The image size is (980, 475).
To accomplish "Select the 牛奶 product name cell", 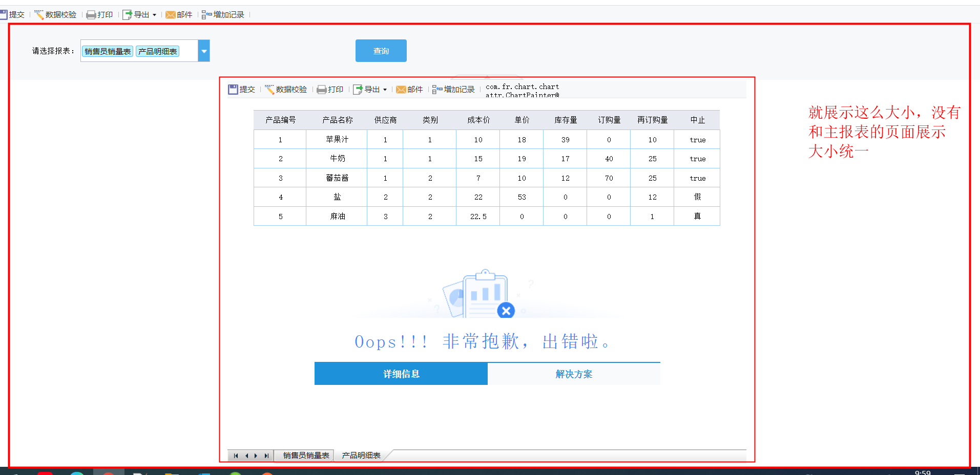I will (x=337, y=159).
